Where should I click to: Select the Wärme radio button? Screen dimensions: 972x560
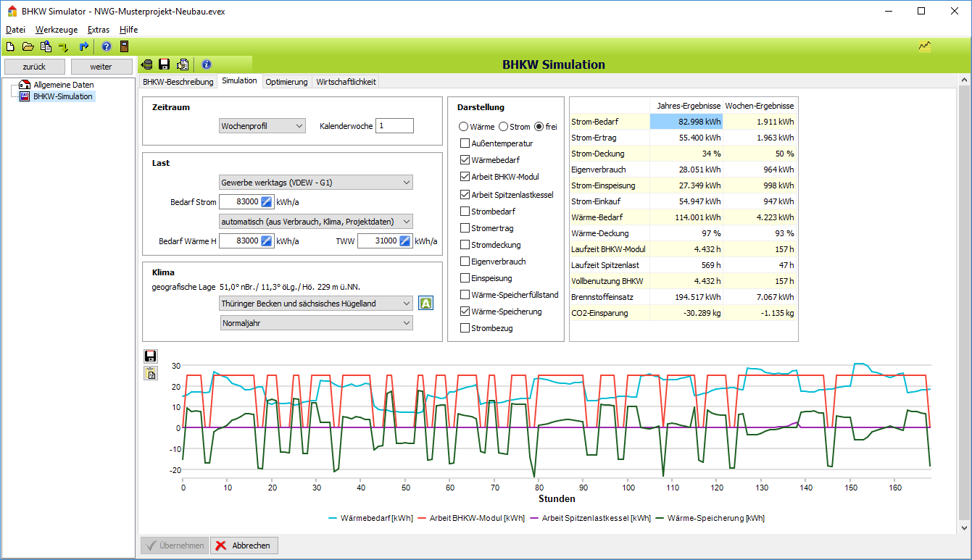[x=464, y=127]
